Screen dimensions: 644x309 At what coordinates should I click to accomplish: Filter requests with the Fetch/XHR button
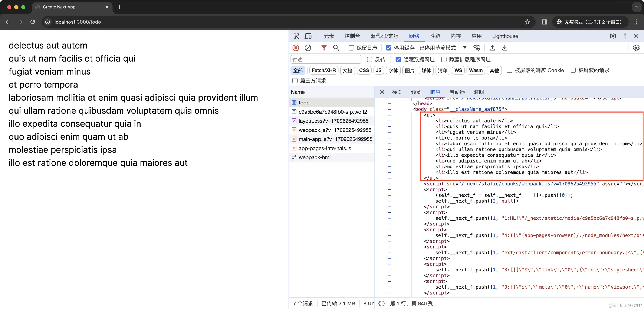[324, 70]
